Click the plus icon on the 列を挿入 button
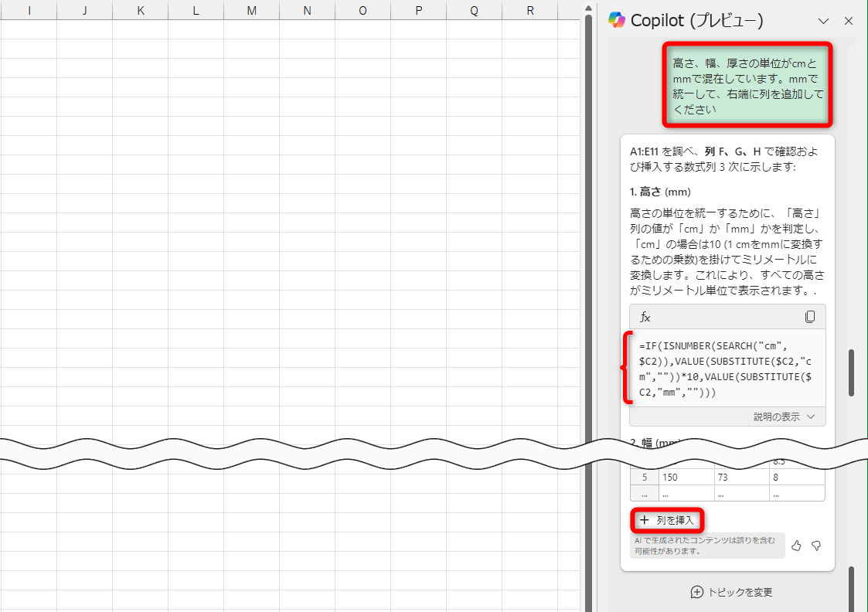The height and width of the screenshot is (612, 868). coord(644,520)
